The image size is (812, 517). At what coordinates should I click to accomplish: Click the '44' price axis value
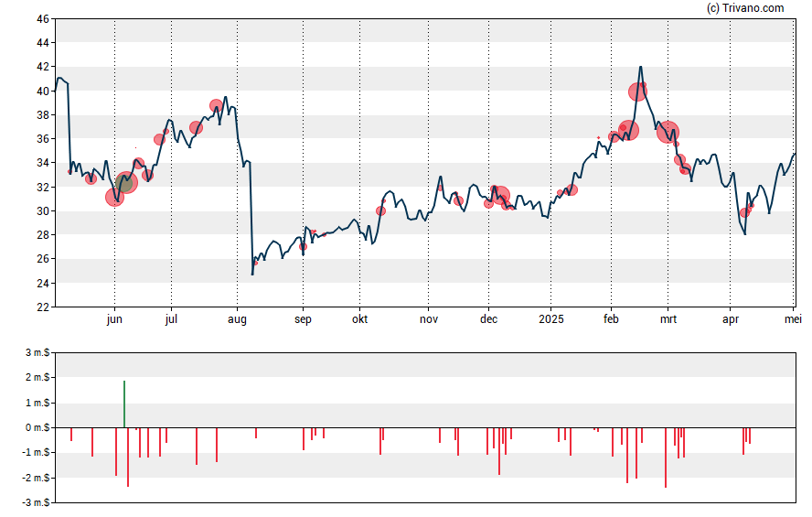(43, 43)
